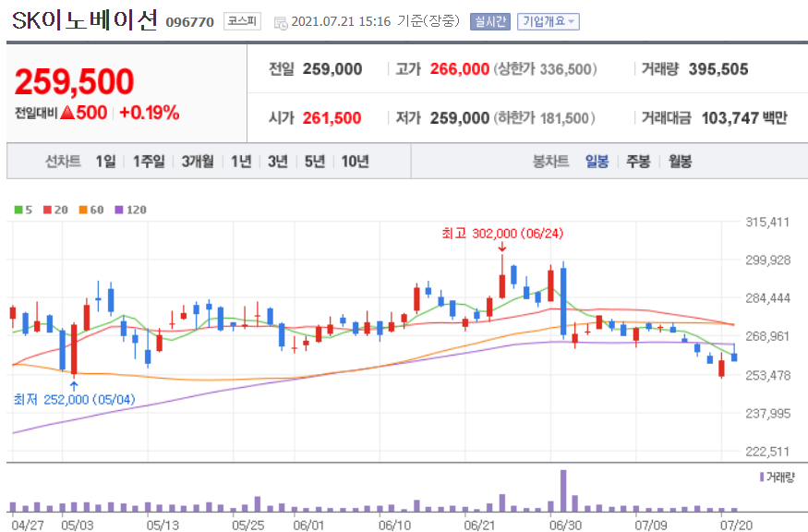
Task: Click the red up-triangle price change icon
Action: pos(67,112)
